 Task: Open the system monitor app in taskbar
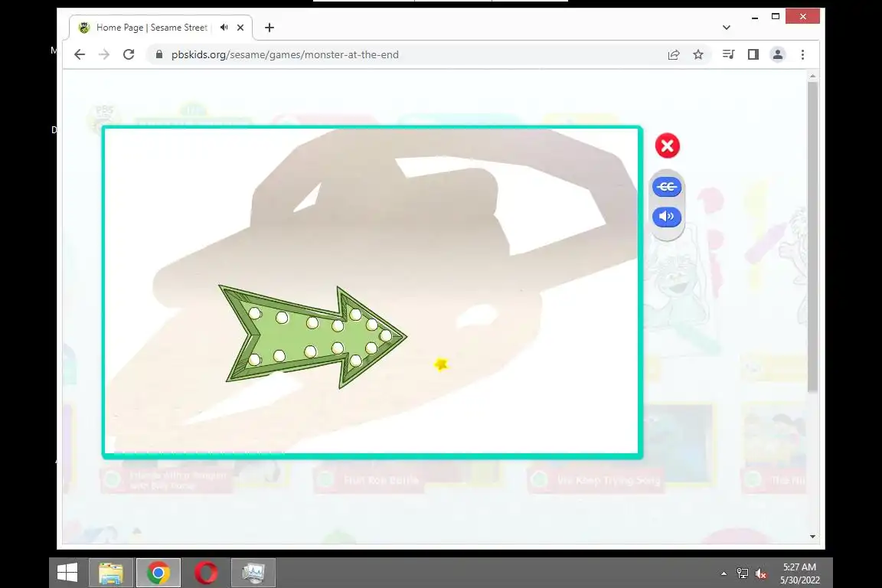pos(253,573)
